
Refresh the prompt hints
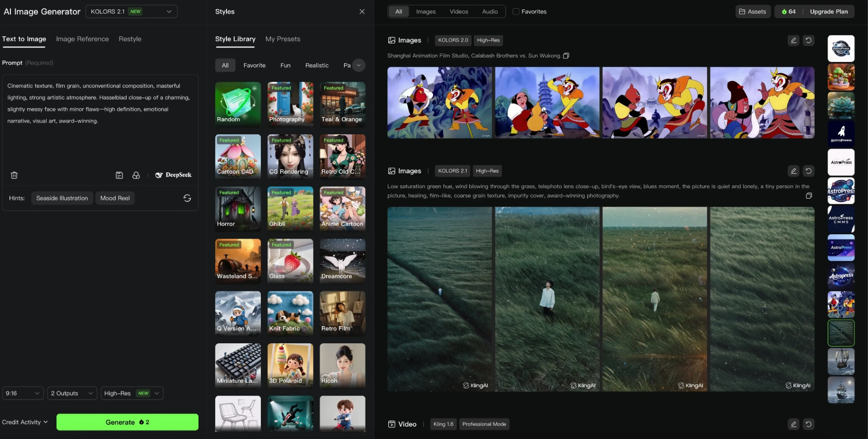[187, 198]
